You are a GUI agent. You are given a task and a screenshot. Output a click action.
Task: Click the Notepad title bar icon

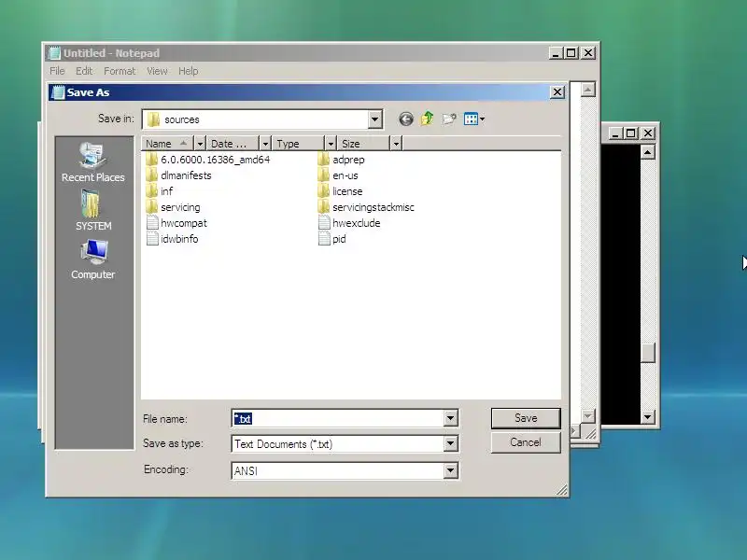pyautogui.click(x=55, y=53)
